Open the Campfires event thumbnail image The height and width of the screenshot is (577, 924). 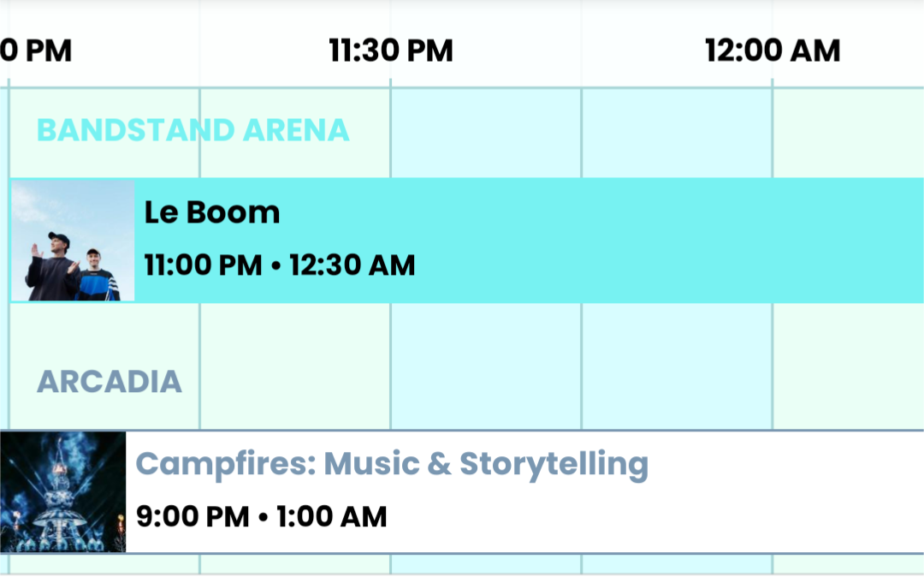pos(63,492)
